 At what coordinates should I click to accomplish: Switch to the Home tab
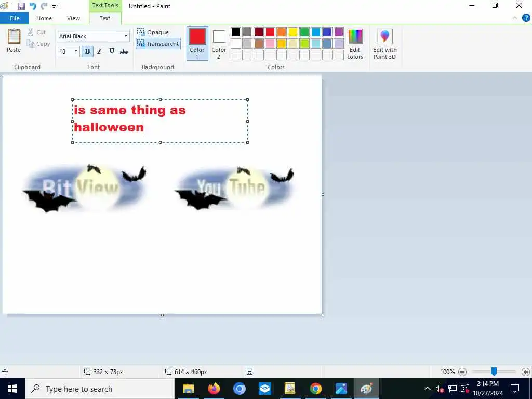(x=44, y=18)
